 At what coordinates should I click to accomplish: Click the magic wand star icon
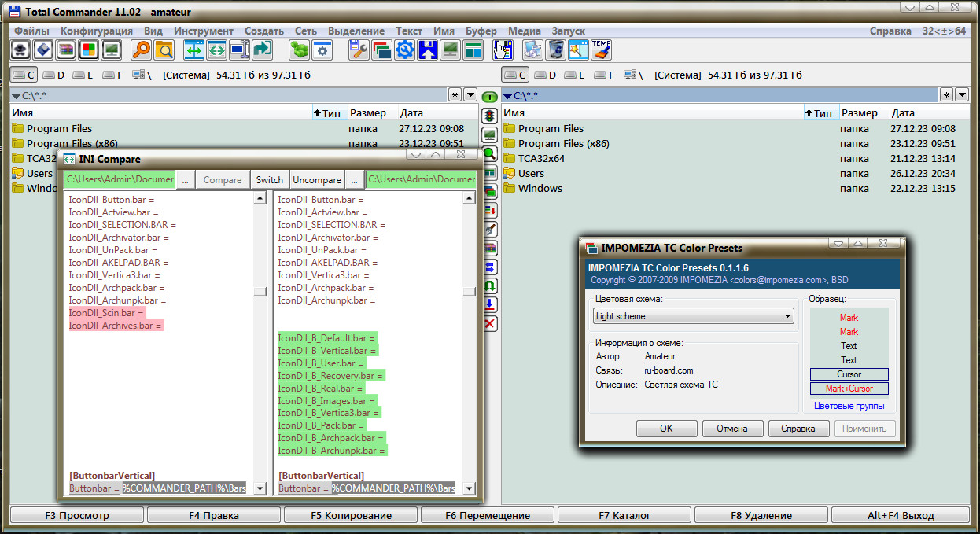pyautogui.click(x=579, y=50)
